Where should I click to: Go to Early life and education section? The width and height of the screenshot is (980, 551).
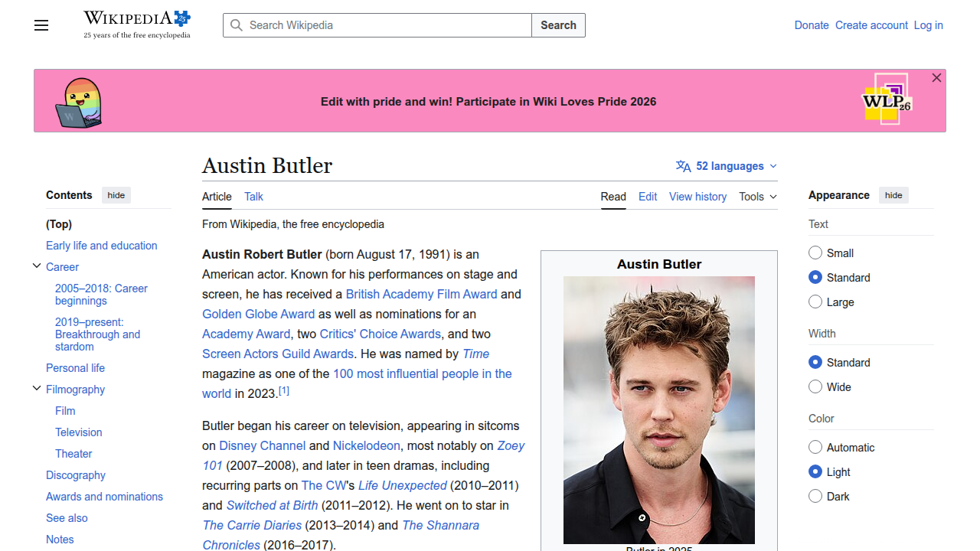click(102, 246)
